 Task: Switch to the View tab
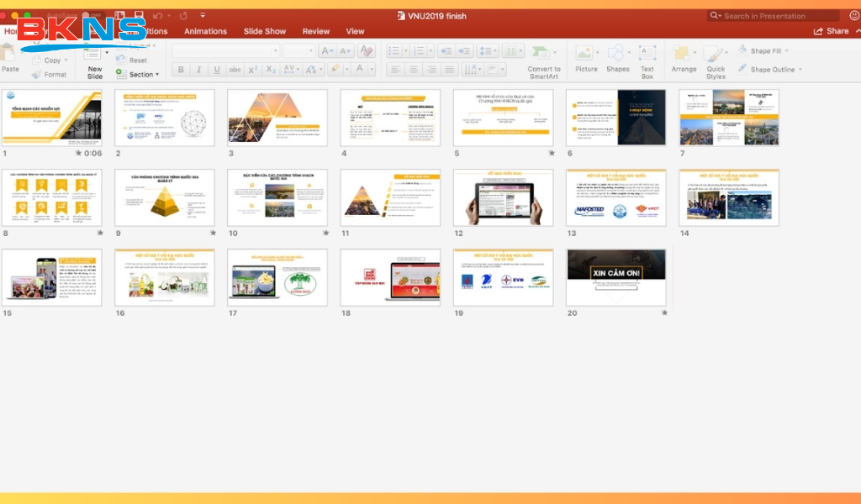pyautogui.click(x=355, y=31)
